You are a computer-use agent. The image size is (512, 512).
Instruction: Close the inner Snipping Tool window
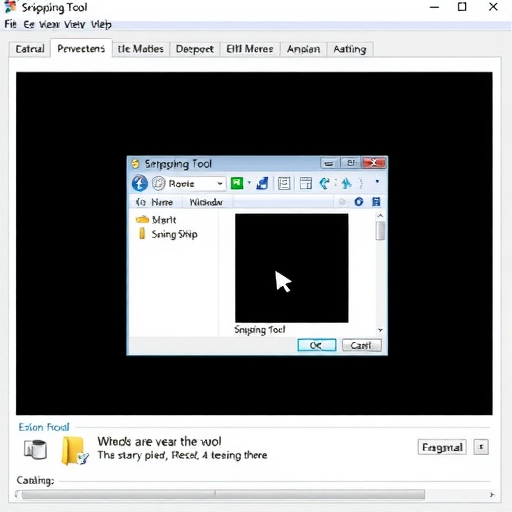click(374, 163)
